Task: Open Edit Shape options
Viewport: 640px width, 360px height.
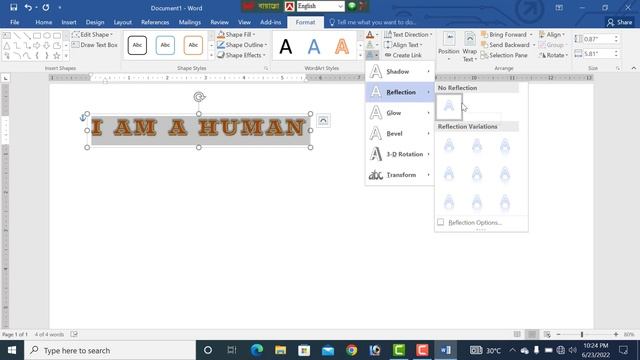Action: click(x=92, y=35)
